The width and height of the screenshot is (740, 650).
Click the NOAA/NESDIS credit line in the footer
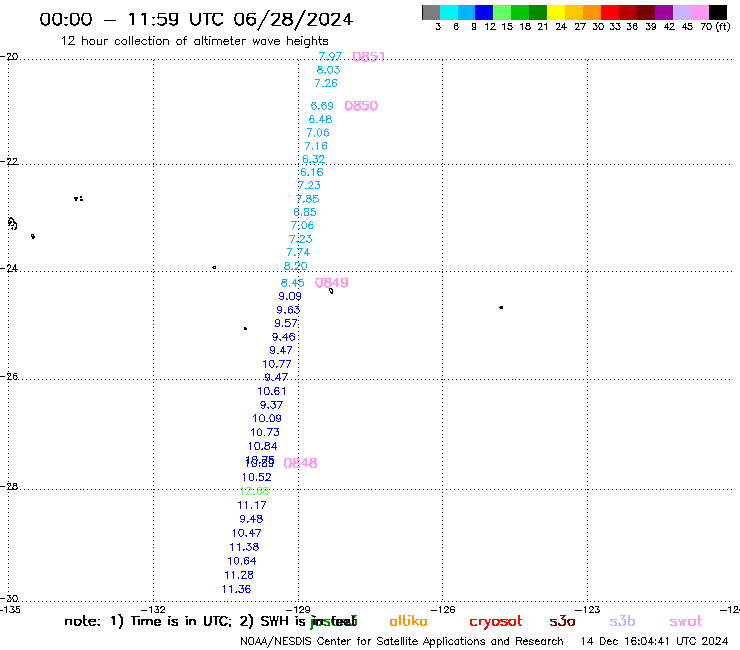coord(402,642)
